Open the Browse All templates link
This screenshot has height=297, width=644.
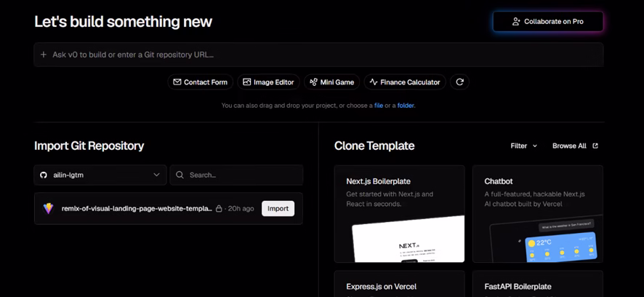point(575,146)
